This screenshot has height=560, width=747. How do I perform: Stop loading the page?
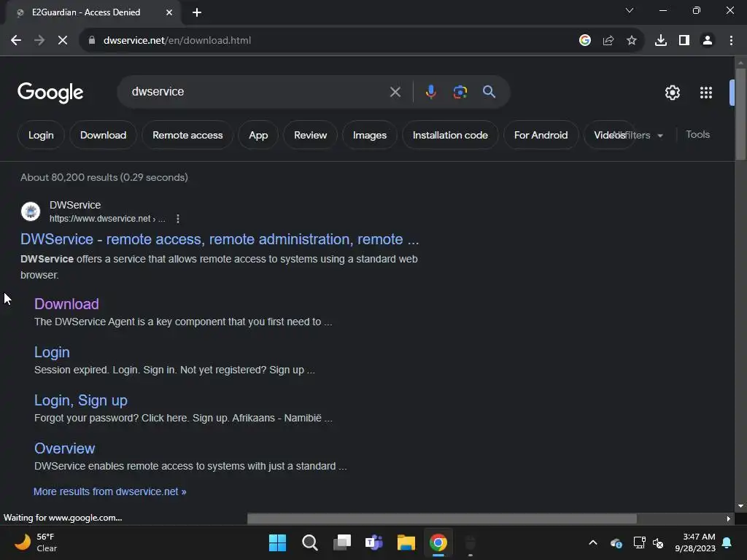click(63, 41)
